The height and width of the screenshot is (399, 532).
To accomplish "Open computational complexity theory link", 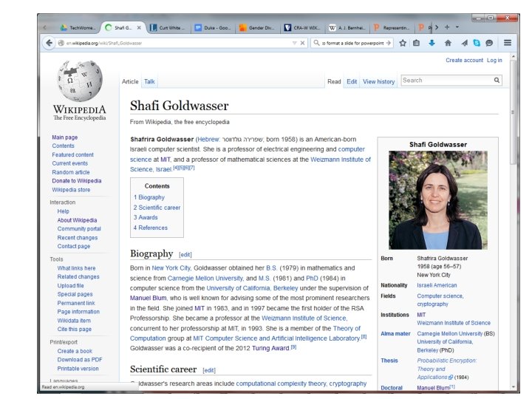I will [x=281, y=383].
